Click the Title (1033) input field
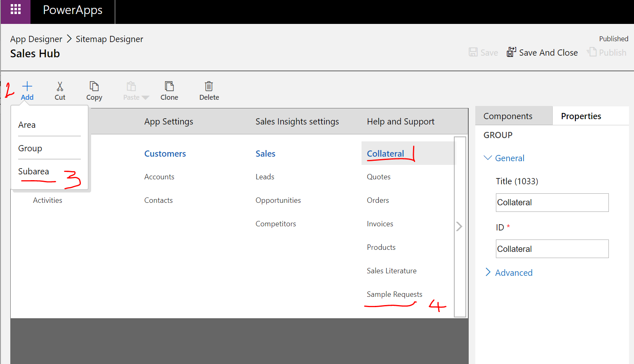This screenshot has width=634, height=364. [552, 202]
